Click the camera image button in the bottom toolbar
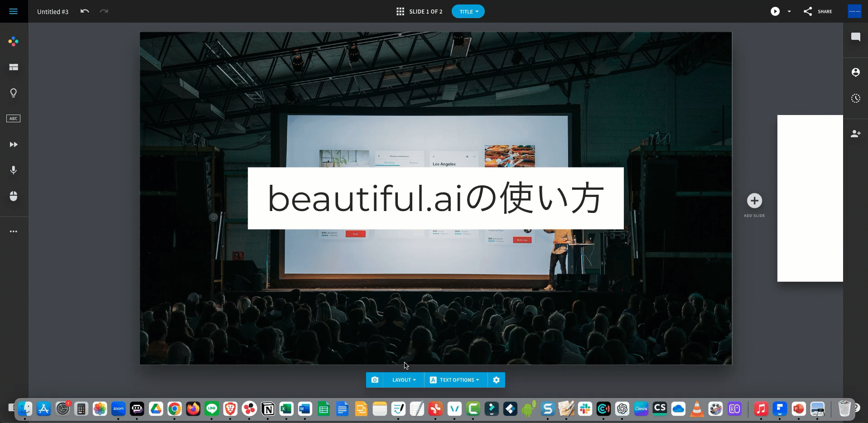The image size is (868, 423). pos(375,380)
